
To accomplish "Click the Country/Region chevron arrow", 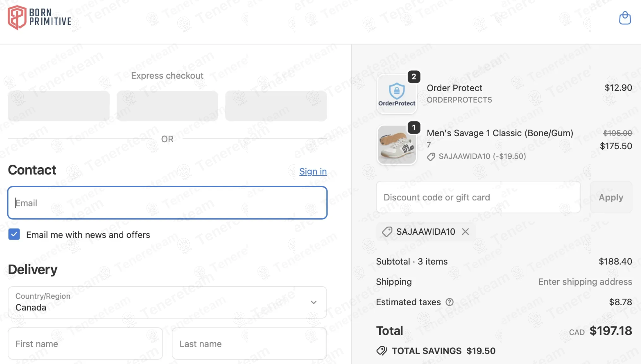I will pyautogui.click(x=313, y=302).
